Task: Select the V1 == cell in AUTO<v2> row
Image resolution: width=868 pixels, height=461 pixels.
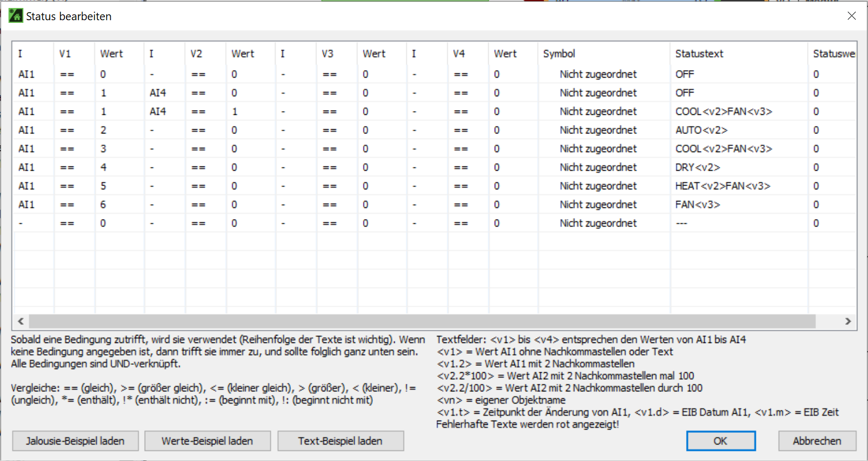Action: coord(67,130)
